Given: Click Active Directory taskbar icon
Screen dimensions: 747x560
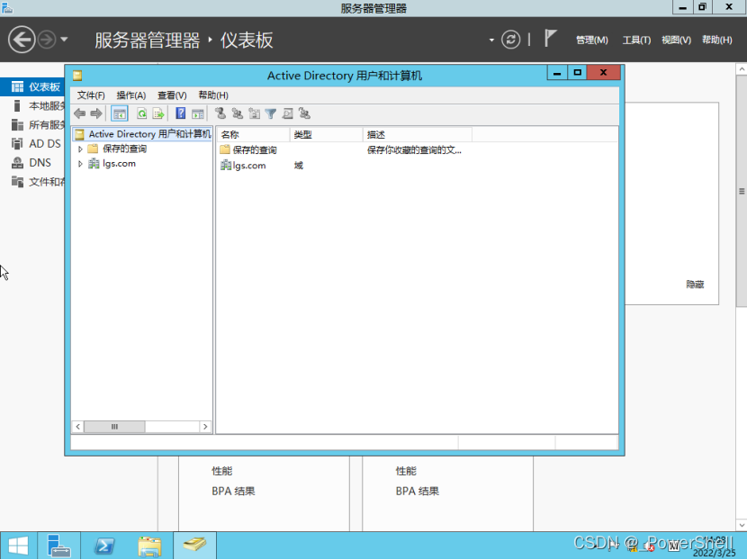Looking at the screenshot, I should (x=194, y=546).
